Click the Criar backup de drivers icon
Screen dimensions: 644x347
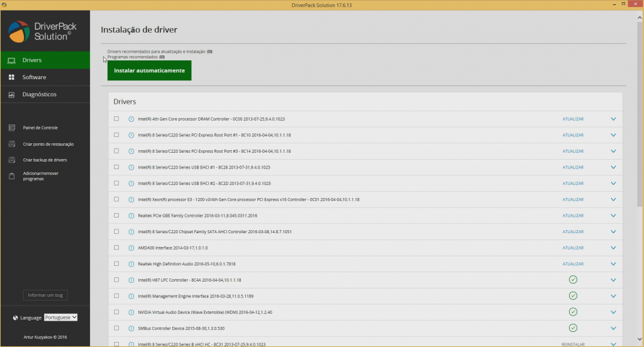pos(11,160)
